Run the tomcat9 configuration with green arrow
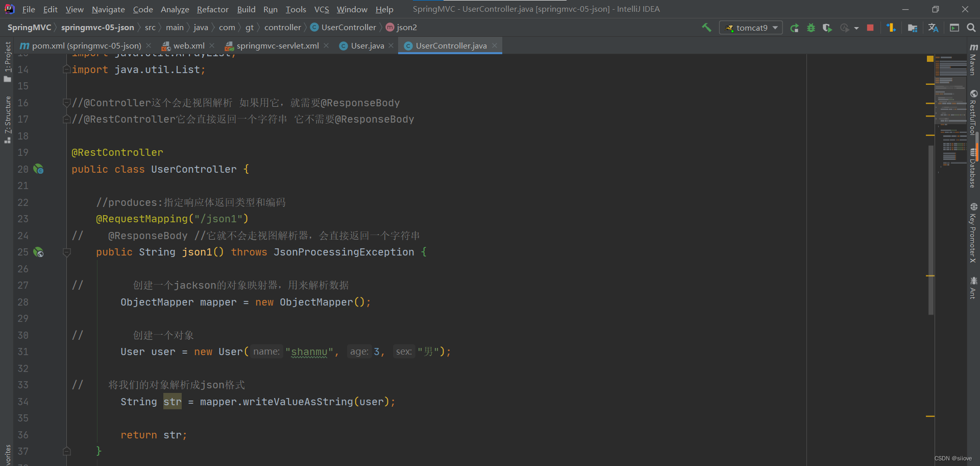This screenshot has width=980, height=466. (794, 27)
